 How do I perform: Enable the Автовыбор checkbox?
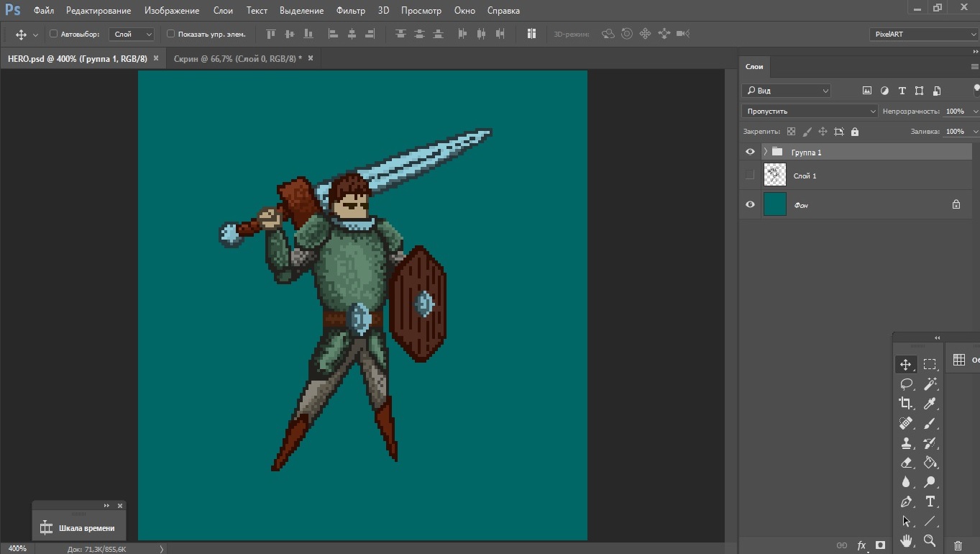pyautogui.click(x=54, y=34)
